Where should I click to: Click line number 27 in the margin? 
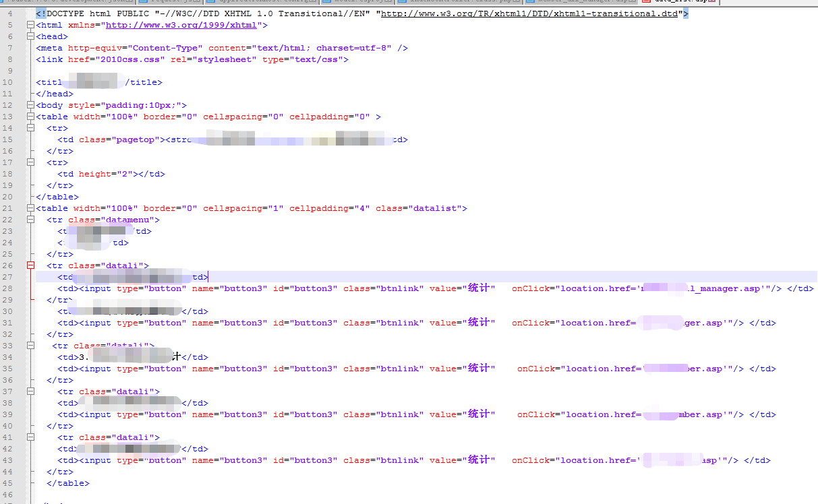pos(8,277)
